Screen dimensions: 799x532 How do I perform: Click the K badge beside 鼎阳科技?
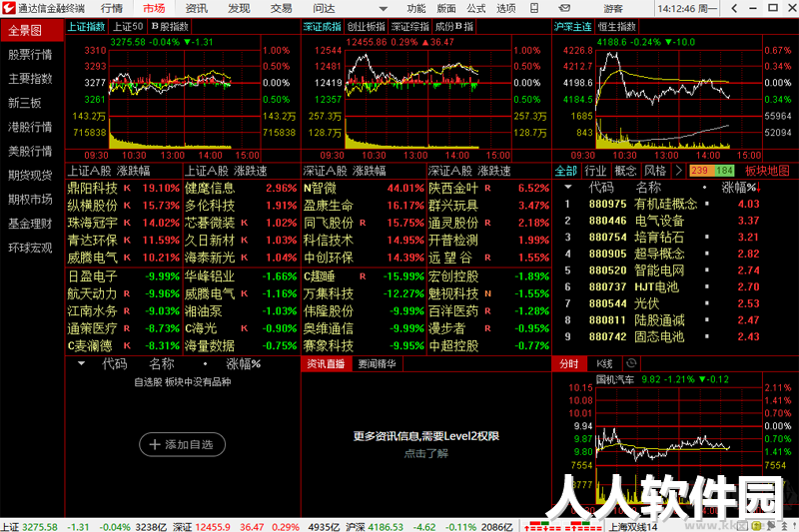(x=127, y=188)
